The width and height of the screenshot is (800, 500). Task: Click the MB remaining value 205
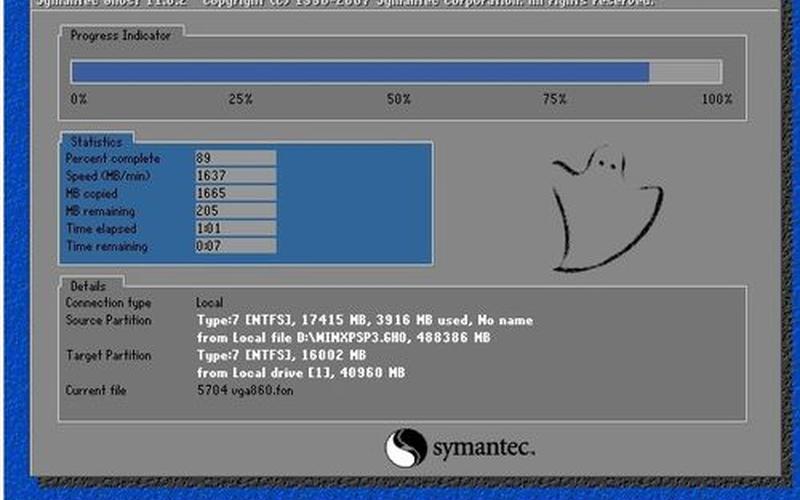pyautogui.click(x=235, y=210)
